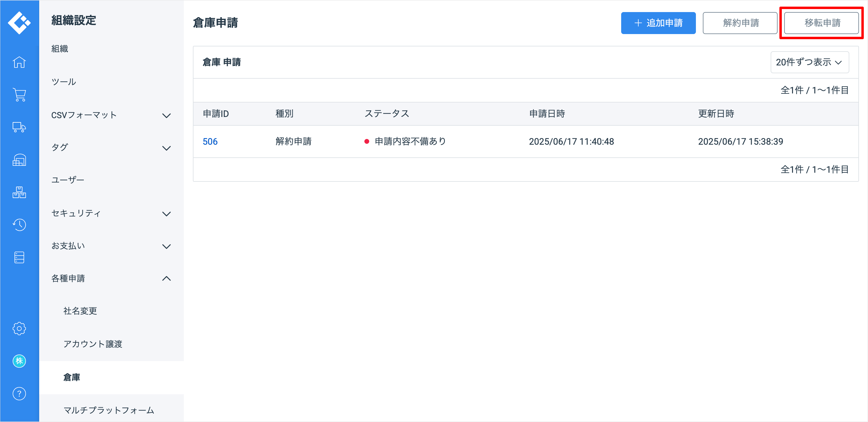
Task: Select the マルチプラットフォーム menu item
Action: click(x=108, y=410)
